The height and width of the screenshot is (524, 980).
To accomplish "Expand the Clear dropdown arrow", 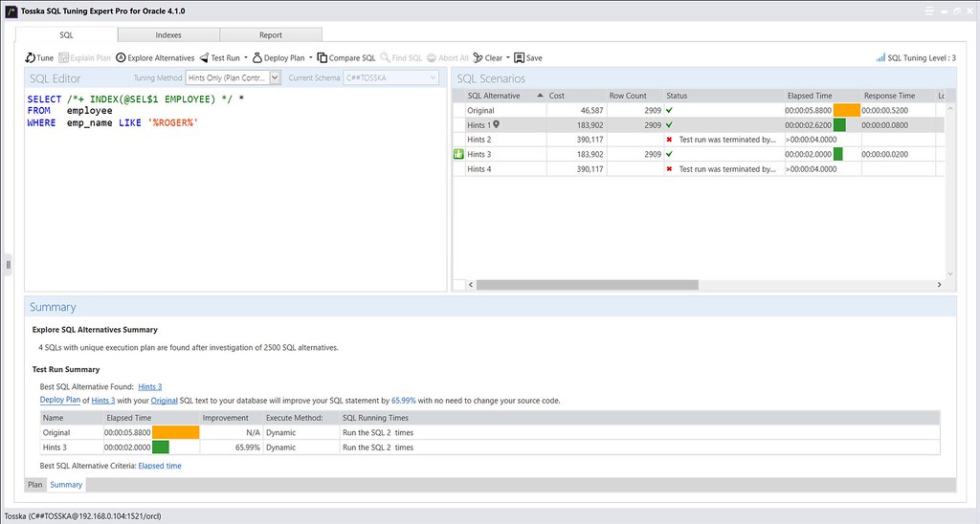I will point(508,57).
